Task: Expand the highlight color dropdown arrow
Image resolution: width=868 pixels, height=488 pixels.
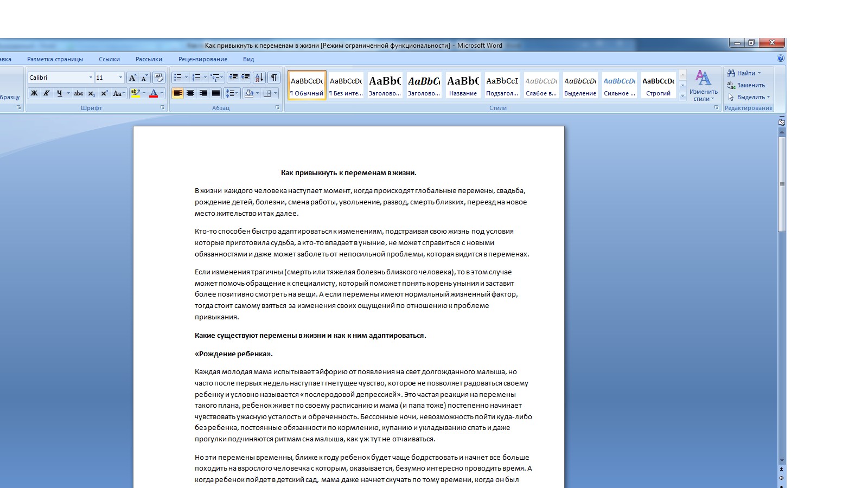Action: pos(144,93)
